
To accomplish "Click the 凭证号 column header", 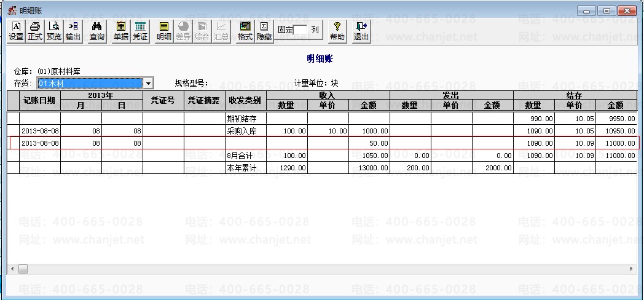I will (163, 100).
